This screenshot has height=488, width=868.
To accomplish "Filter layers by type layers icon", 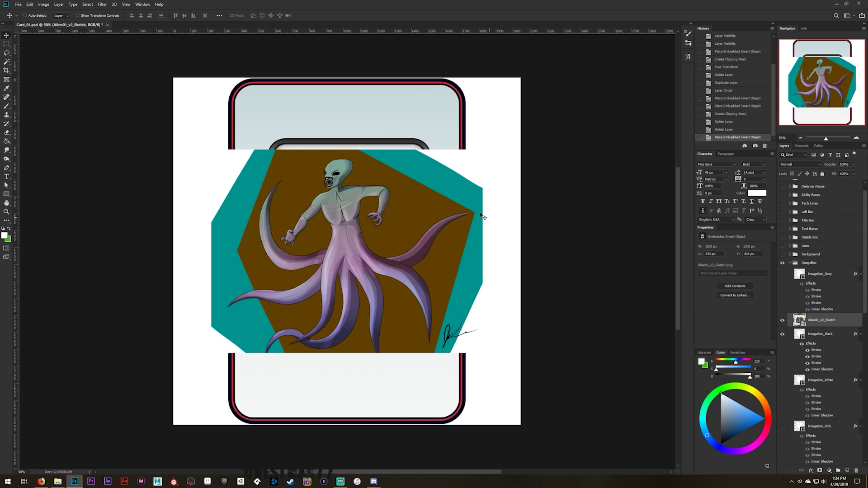I will (x=830, y=155).
